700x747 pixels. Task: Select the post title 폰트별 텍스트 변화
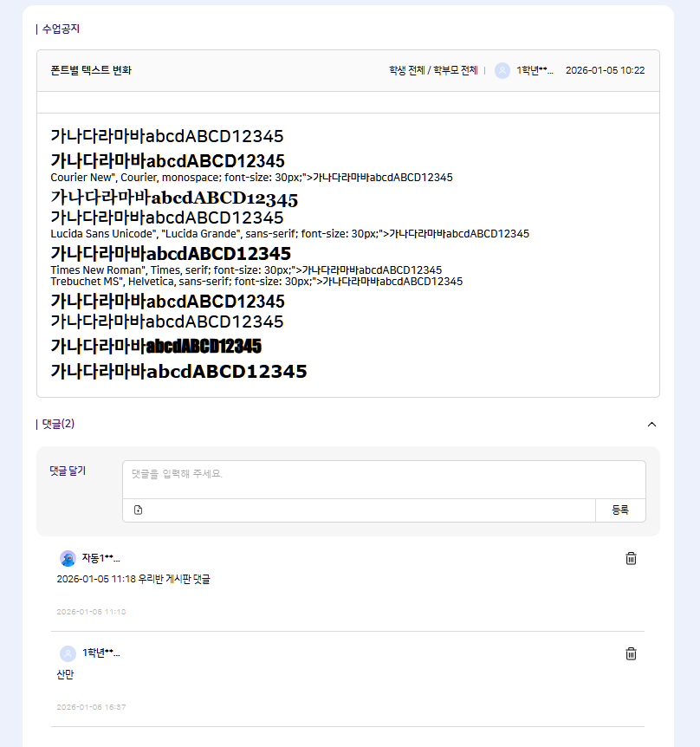91,71
